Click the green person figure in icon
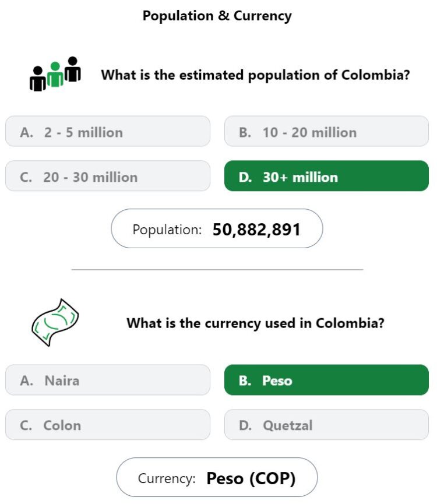The width and height of the screenshot is (437, 504). click(55, 75)
